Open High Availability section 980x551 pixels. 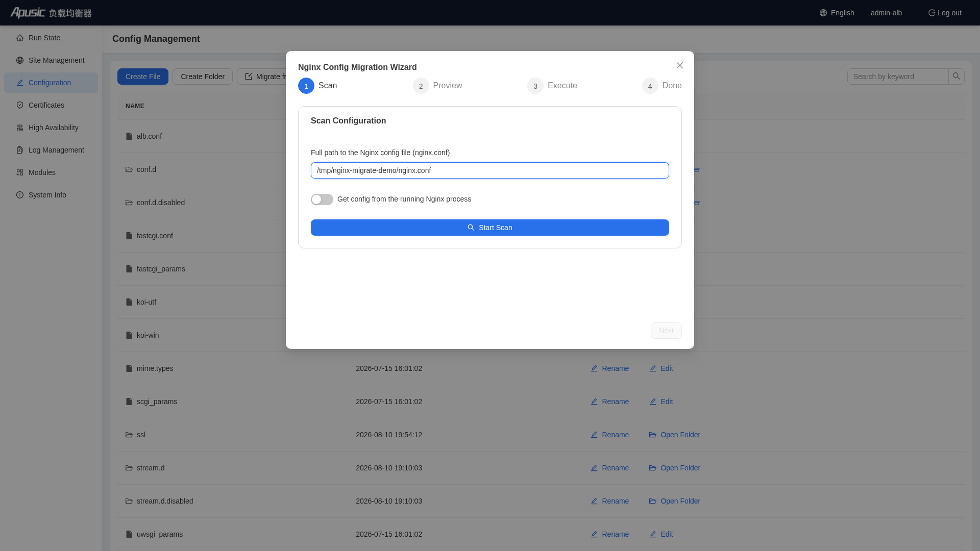(x=51, y=128)
